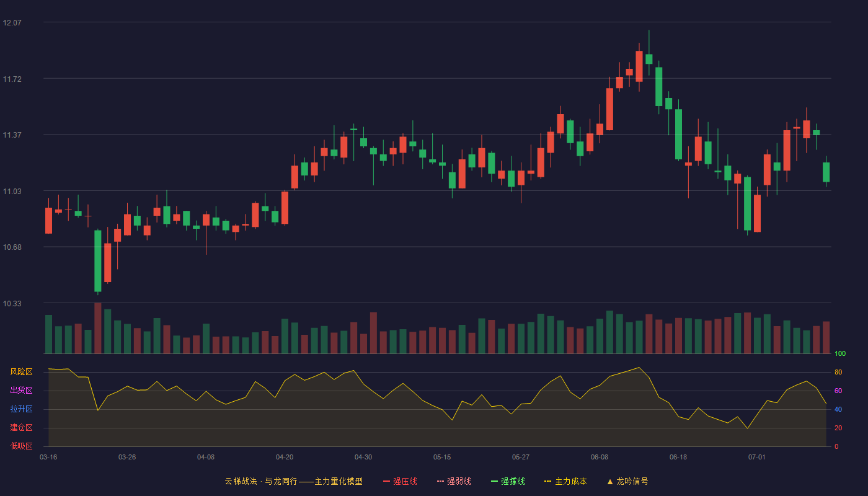868x496 pixels.
Task: Click the green 强撑线 legend line icon
Action: (x=495, y=481)
